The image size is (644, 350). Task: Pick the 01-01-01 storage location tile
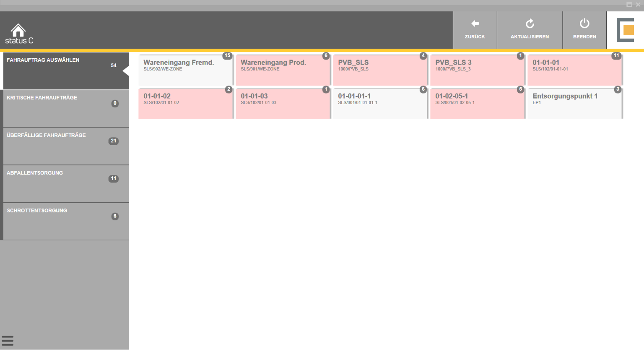(x=574, y=70)
